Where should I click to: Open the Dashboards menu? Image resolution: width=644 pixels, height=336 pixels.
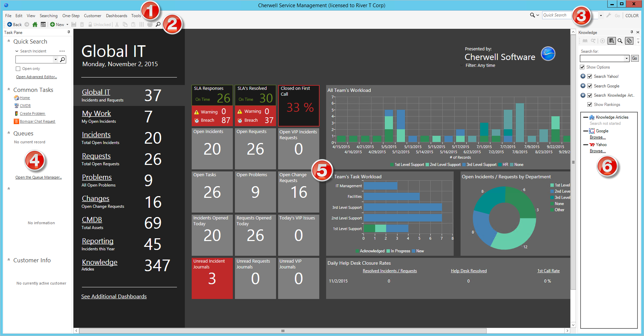pyautogui.click(x=117, y=15)
